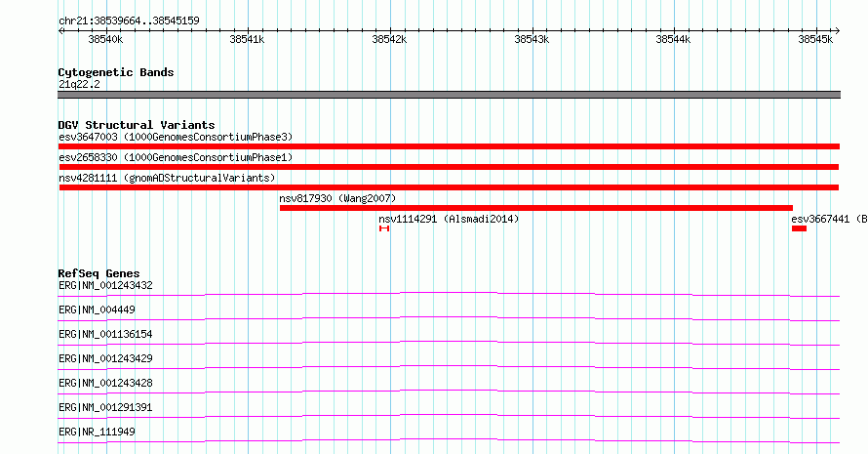Select the red bar for esv3647003

(x=449, y=146)
